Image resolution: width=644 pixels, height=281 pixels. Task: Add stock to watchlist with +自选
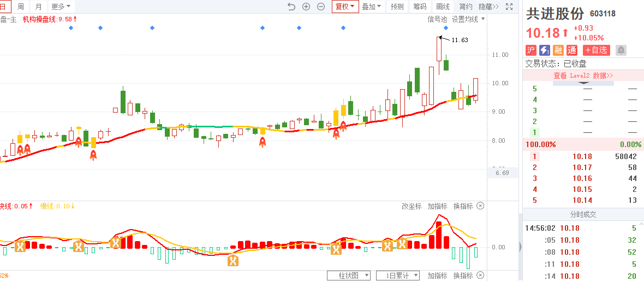[596, 50]
